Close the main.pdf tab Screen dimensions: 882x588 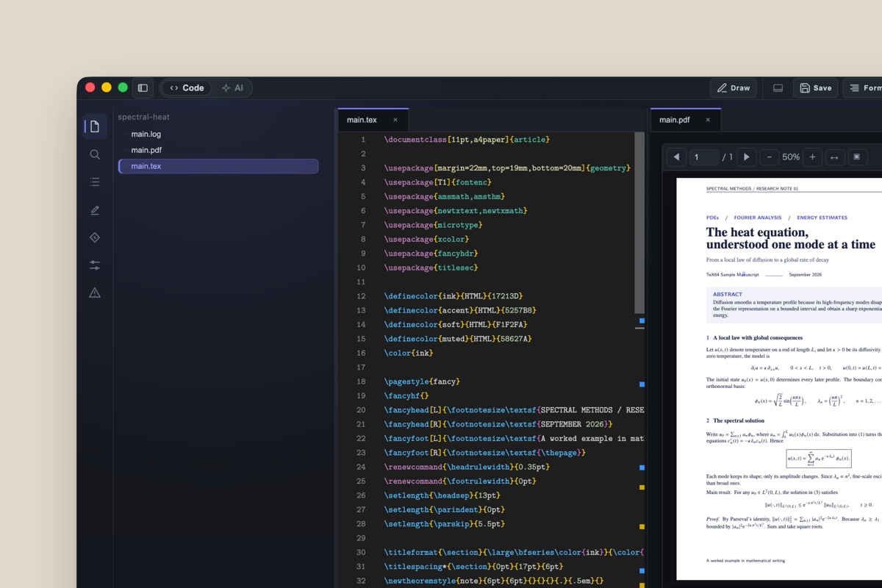pos(709,120)
